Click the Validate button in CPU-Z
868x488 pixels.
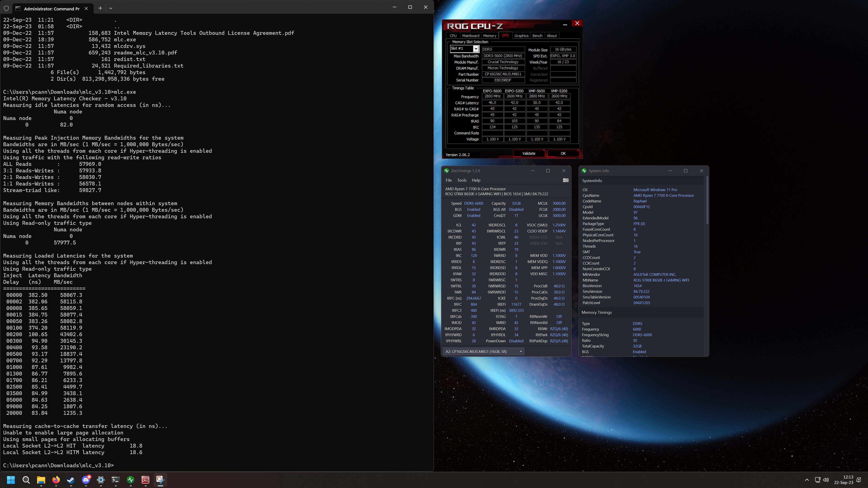tap(528, 154)
